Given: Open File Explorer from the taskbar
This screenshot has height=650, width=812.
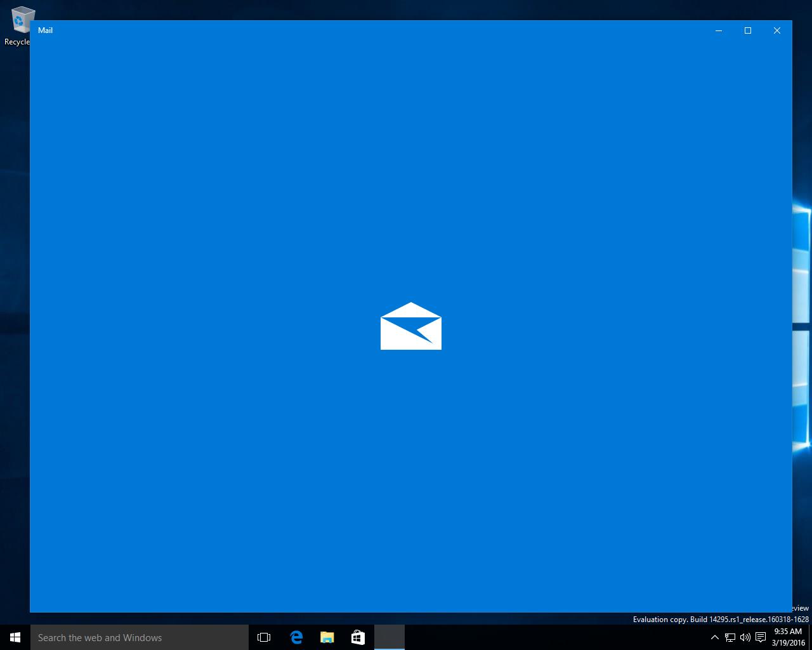Looking at the screenshot, I should tap(327, 637).
